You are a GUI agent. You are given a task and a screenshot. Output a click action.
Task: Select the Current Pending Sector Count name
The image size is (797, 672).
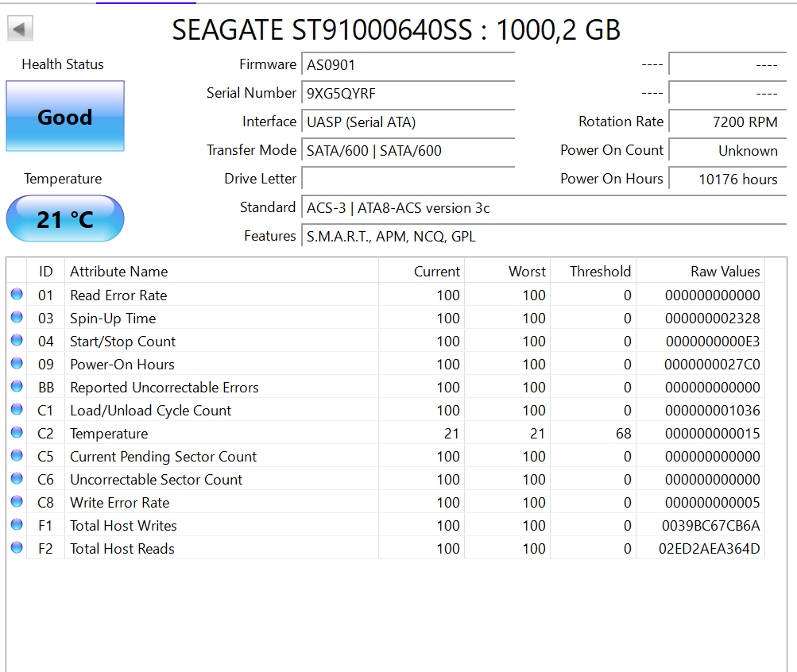click(x=163, y=457)
